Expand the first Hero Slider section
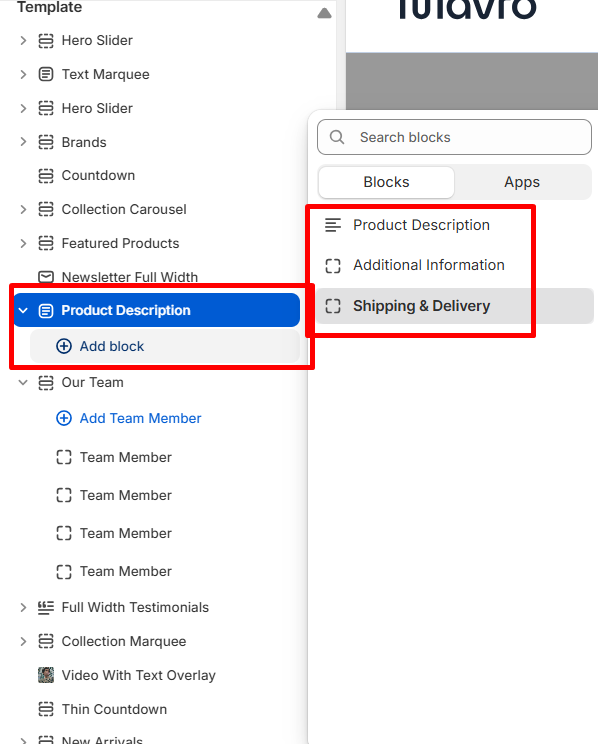Screen dimensions: 598x744 [23, 40]
